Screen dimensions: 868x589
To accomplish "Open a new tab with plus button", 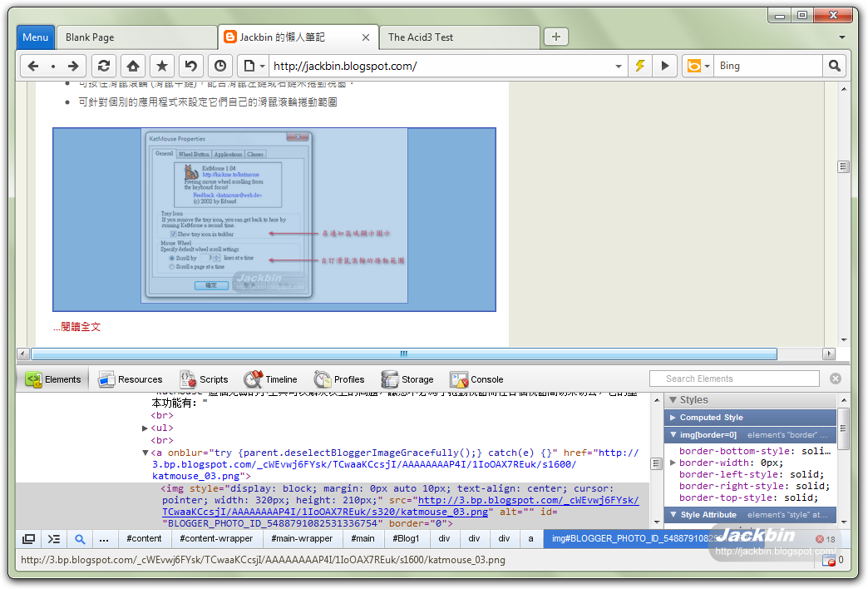I will (555, 36).
